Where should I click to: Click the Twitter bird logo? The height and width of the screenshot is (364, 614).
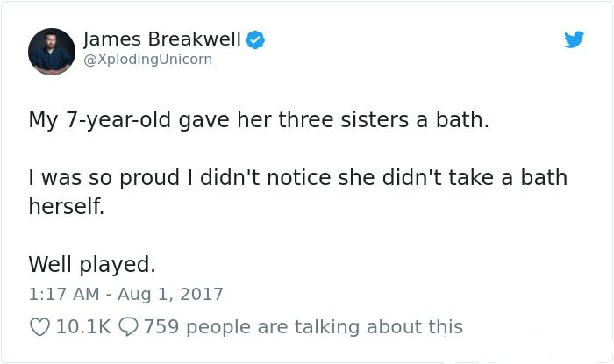(x=574, y=39)
